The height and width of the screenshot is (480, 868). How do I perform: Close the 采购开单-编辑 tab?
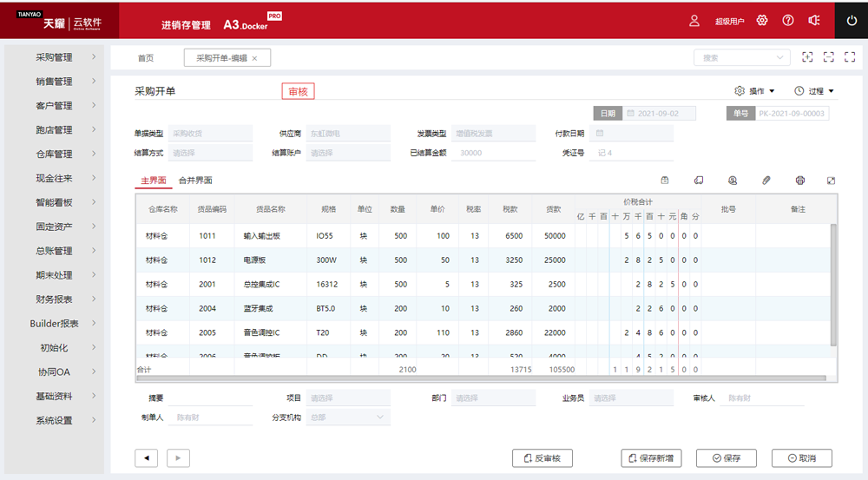254,58
